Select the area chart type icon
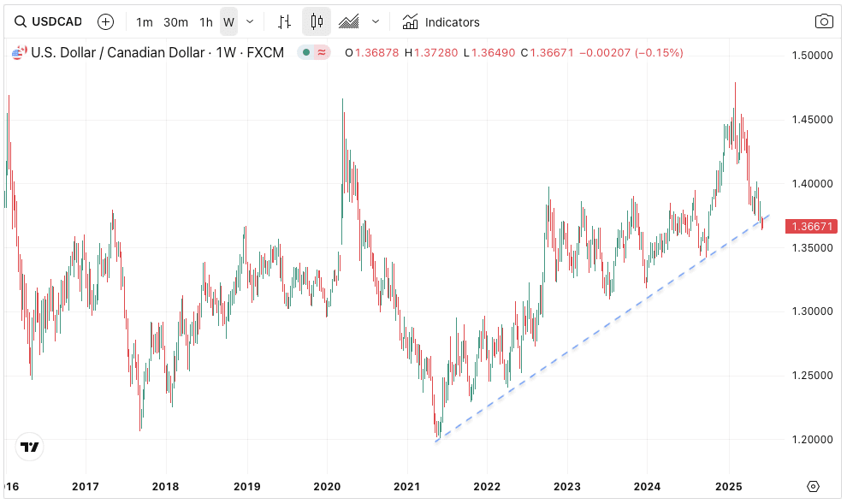 click(x=349, y=22)
